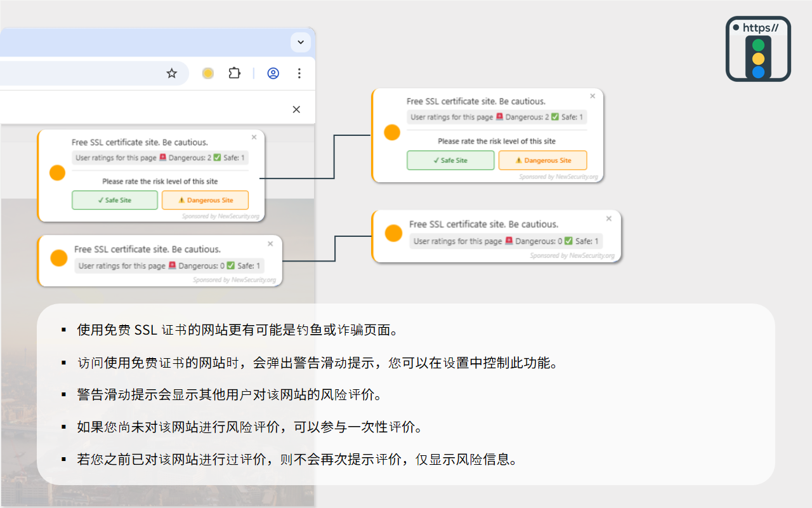Open the Extensions puzzle-piece menu
This screenshot has height=508, width=812.
(x=234, y=73)
